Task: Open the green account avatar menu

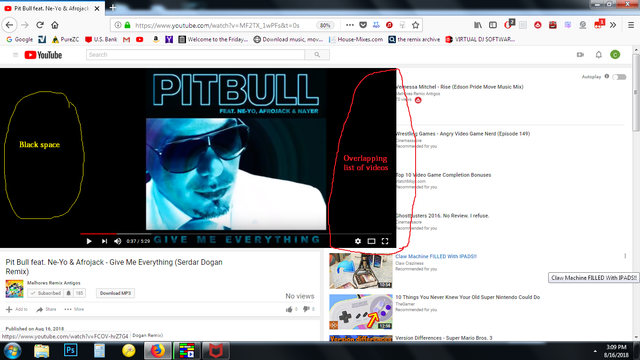Action: tap(615, 55)
